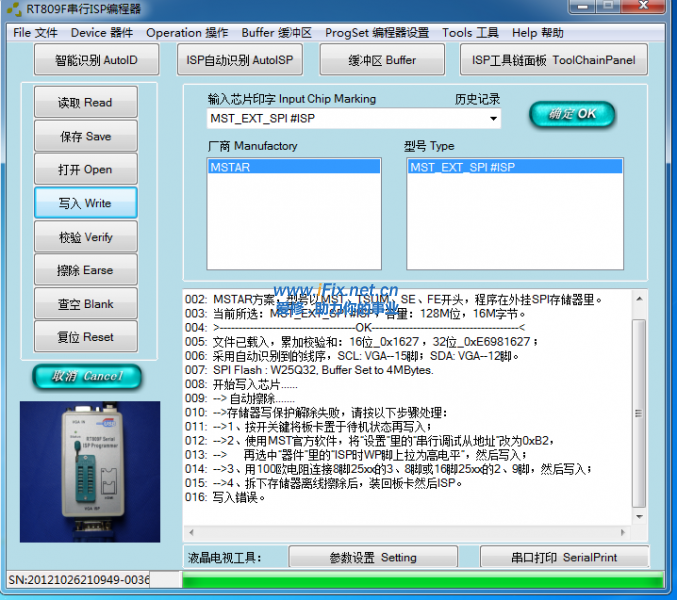Open the 缓冲区 Buffer view button

coord(381,60)
